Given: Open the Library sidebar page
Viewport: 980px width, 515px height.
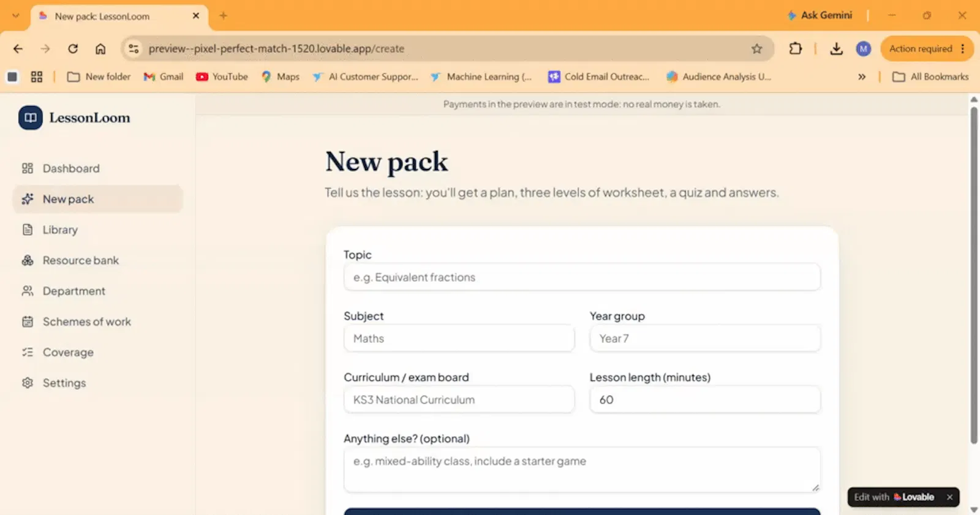Looking at the screenshot, I should coord(98,230).
